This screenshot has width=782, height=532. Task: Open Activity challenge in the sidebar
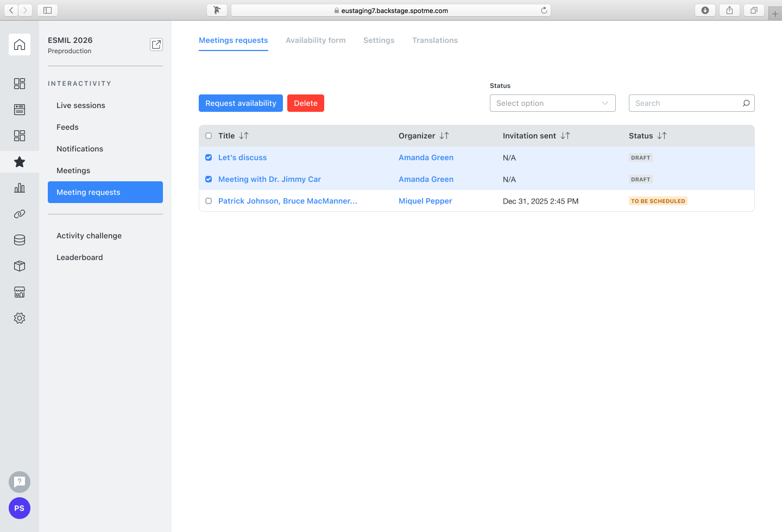(89, 236)
